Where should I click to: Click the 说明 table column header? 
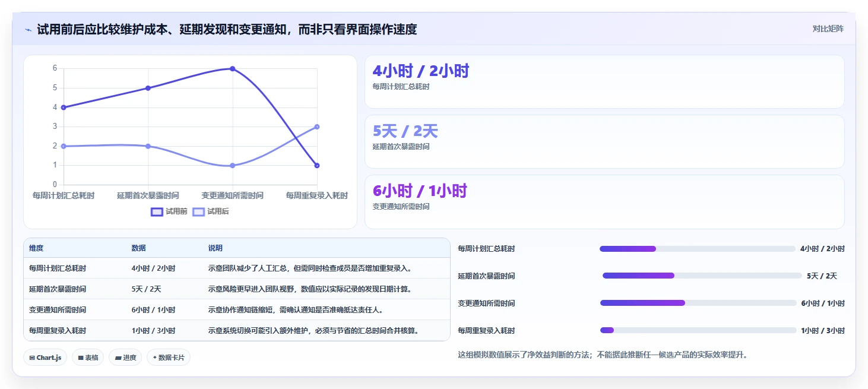216,248
